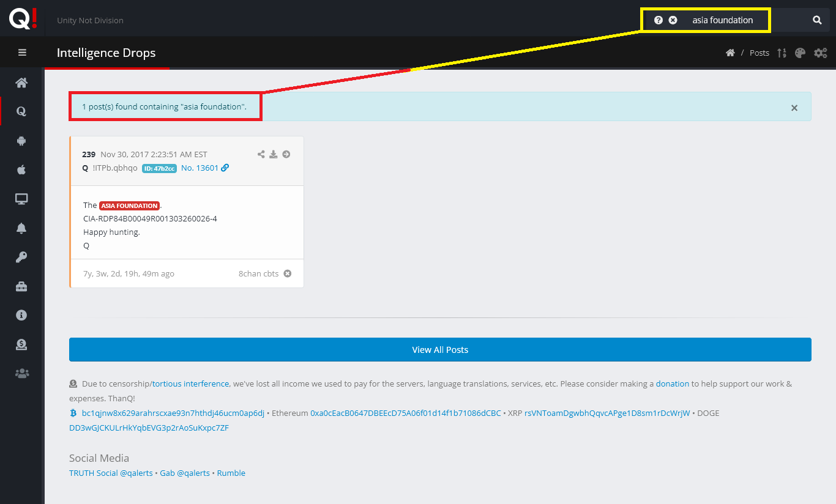Click the search help question mark icon
The height and width of the screenshot is (504, 836).
click(659, 20)
